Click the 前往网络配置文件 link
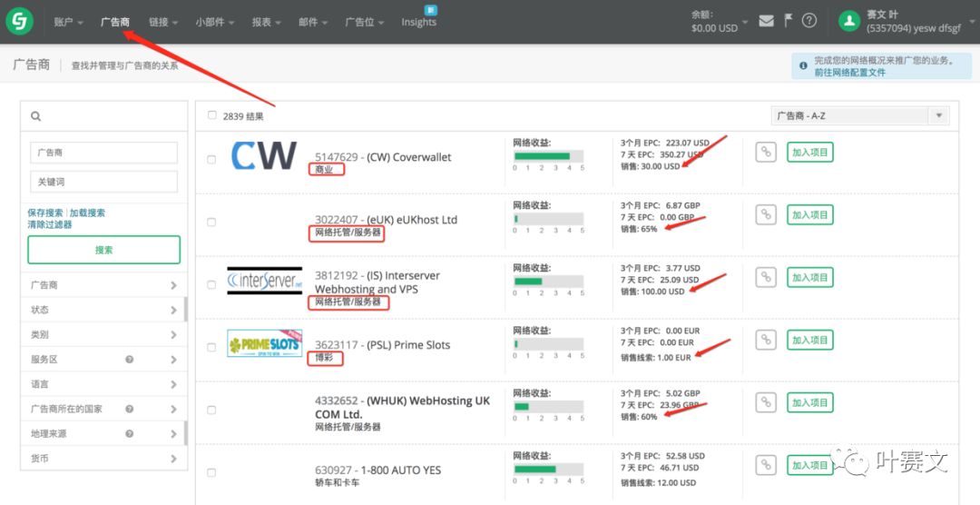This screenshot has height=505, width=980. click(849, 73)
